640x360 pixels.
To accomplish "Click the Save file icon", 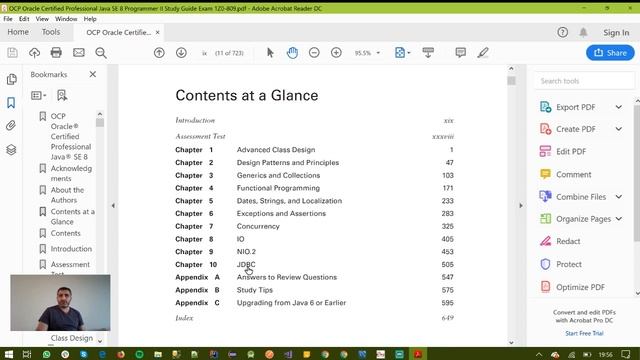I will point(12,53).
